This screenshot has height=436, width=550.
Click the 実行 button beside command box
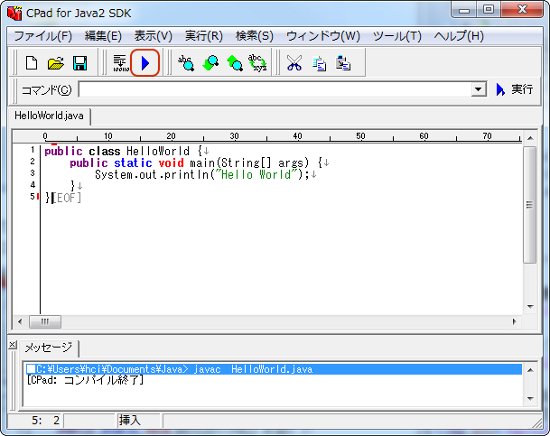coord(515,89)
